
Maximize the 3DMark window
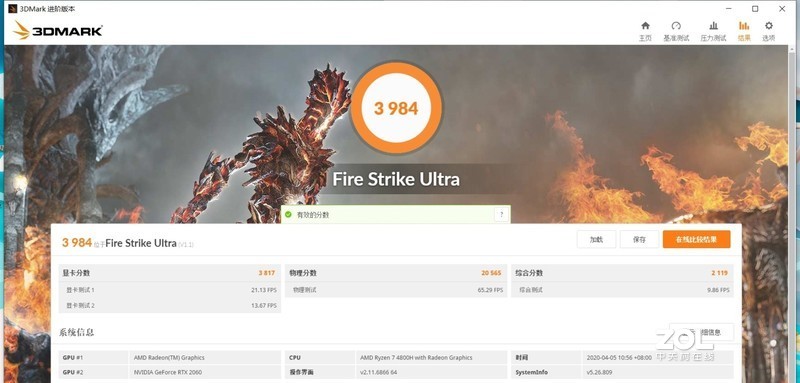pos(755,9)
